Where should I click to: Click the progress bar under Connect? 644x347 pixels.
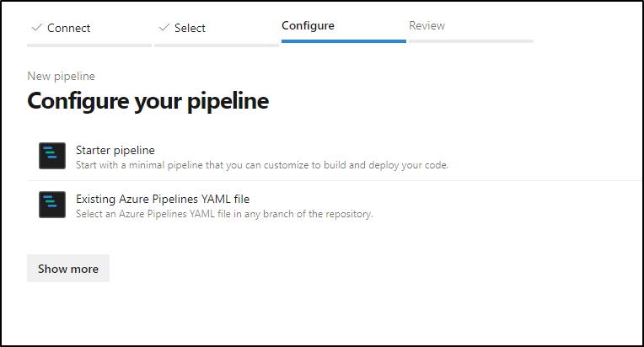coord(89,45)
